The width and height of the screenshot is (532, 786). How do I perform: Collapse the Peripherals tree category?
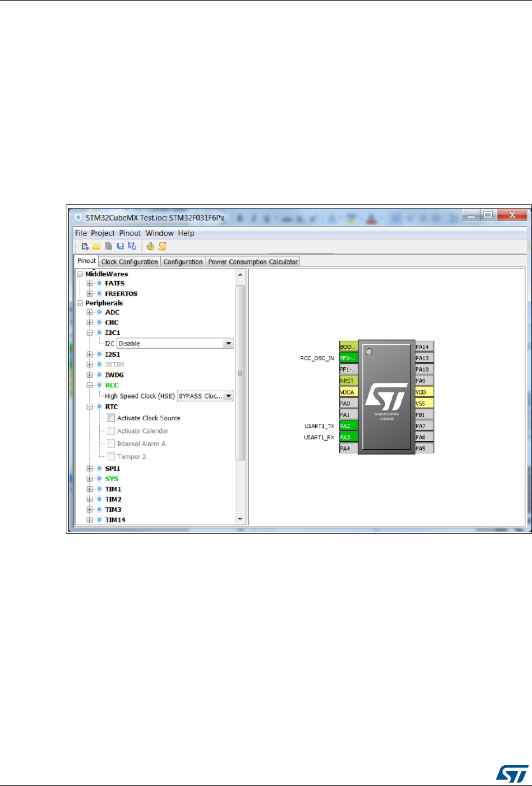click(x=80, y=303)
